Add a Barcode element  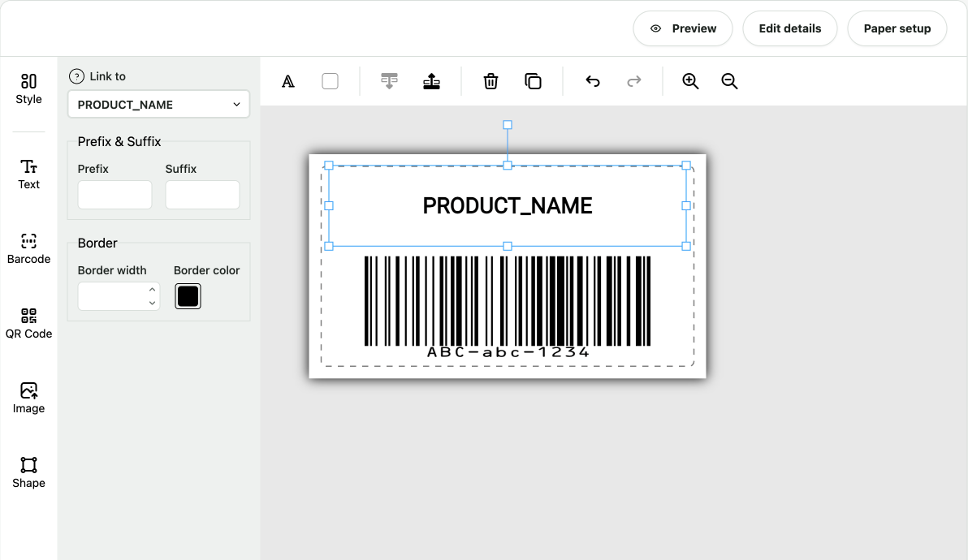point(28,249)
